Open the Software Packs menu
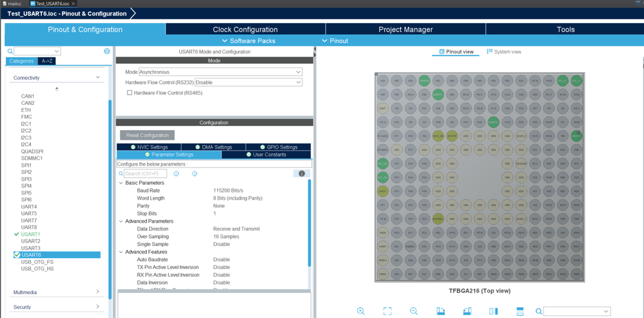This screenshot has width=644, height=318. [x=248, y=41]
